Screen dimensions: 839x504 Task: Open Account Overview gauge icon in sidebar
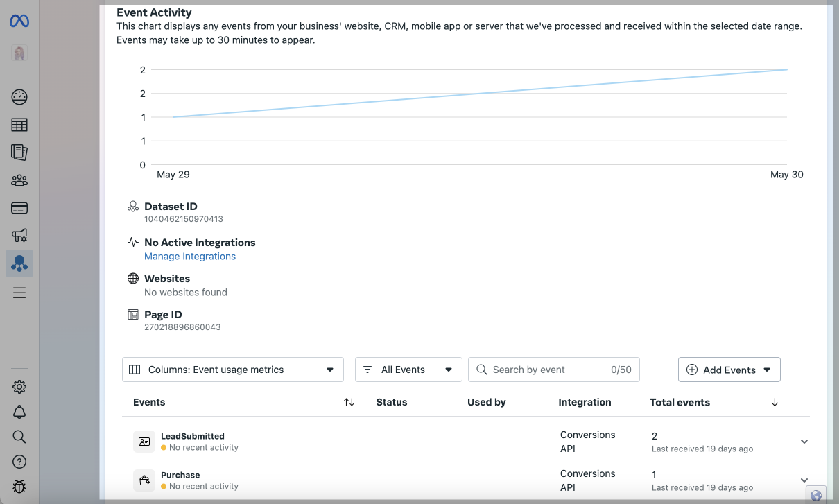[19, 97]
